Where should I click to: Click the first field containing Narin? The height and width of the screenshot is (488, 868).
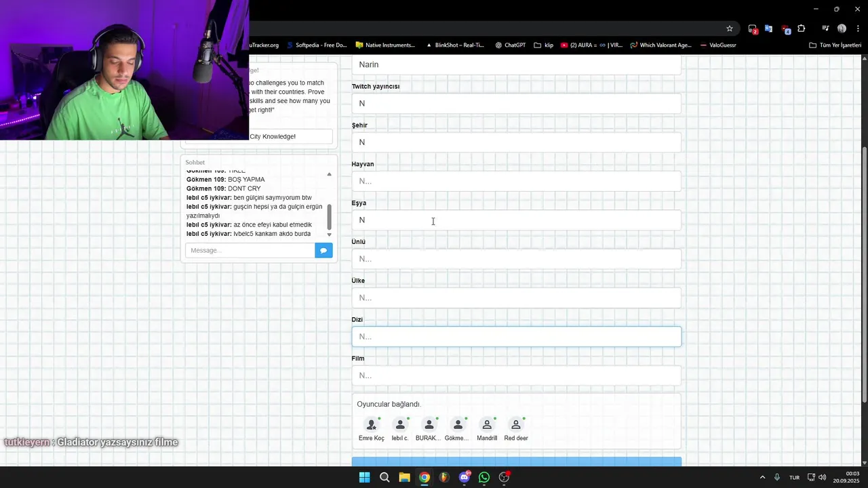(x=516, y=64)
